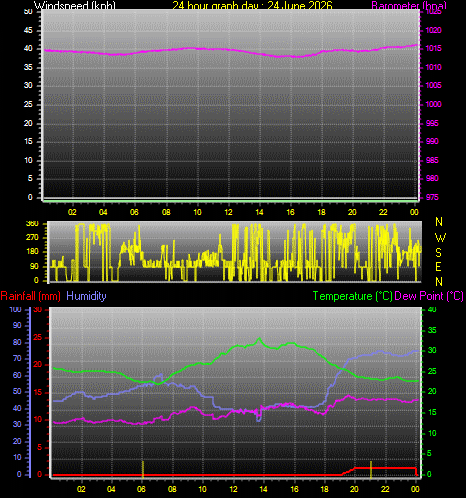This screenshot has width=466, height=498.
Task: Click the 1015 value on barometer axis
Action: 433,48
